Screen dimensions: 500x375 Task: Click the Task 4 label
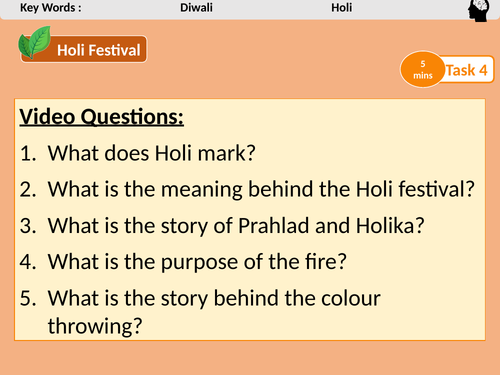point(466,70)
